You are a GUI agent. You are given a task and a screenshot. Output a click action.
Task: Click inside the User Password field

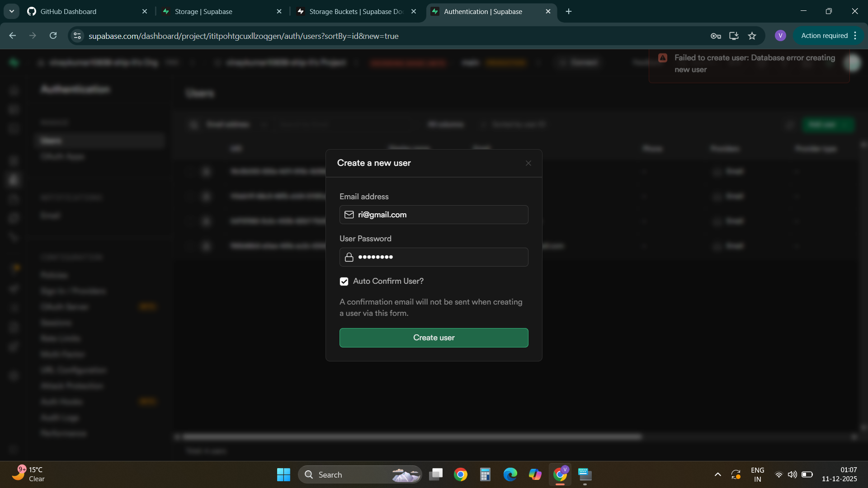point(434,257)
